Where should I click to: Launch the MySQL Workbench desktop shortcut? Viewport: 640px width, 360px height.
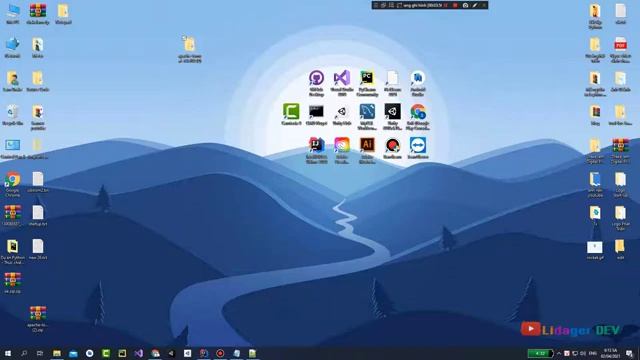click(367, 116)
